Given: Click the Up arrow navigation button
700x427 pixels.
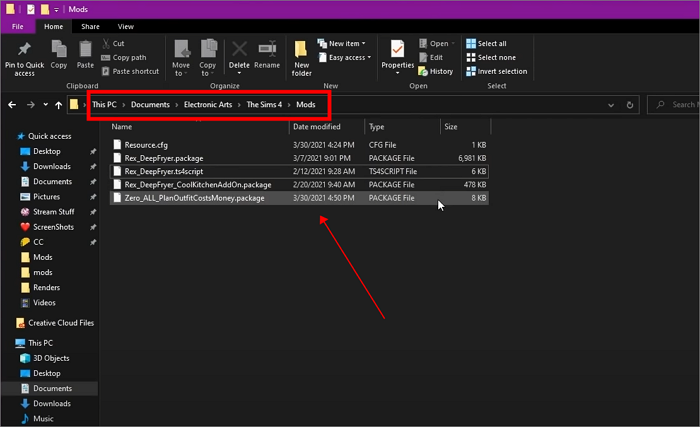Looking at the screenshot, I should coord(54,104).
